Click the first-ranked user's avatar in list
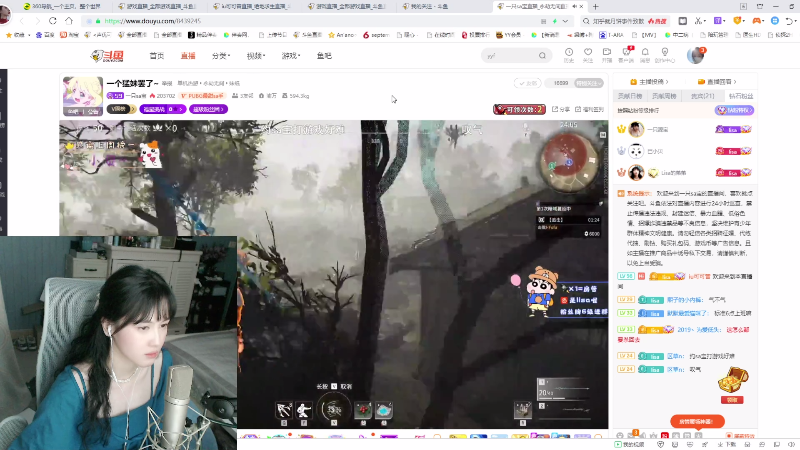800x450 pixels. (636, 130)
